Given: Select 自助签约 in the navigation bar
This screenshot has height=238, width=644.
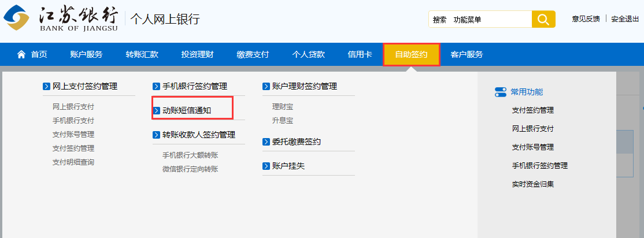Looking at the screenshot, I should click(x=411, y=55).
